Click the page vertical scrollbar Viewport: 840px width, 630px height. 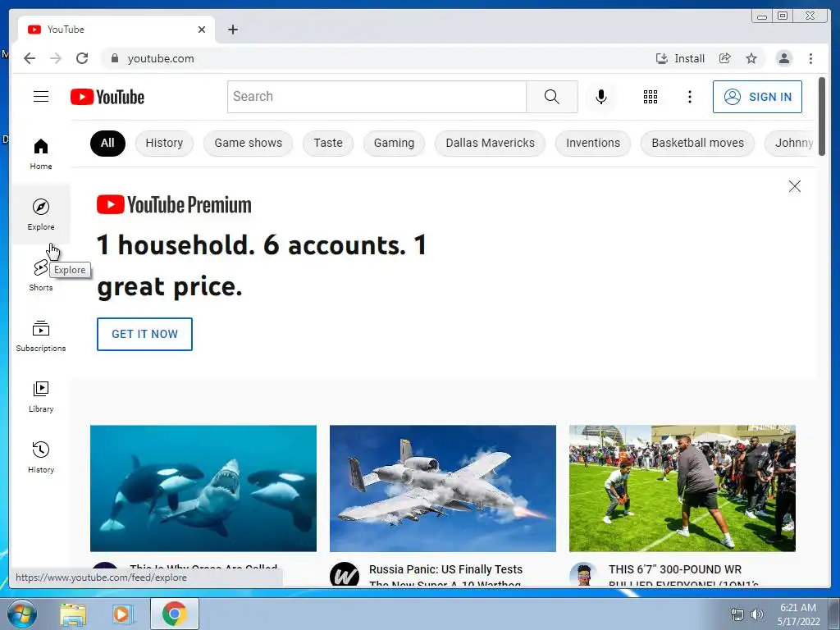pyautogui.click(x=822, y=116)
